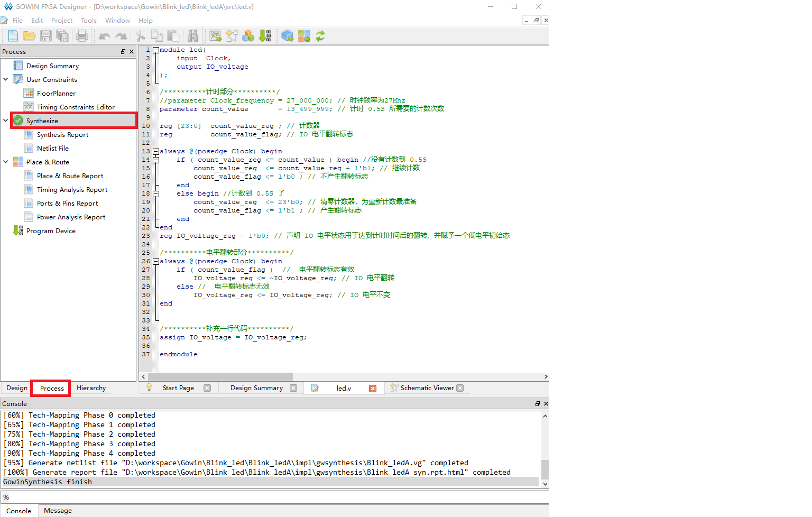
Task: Open Timing Analysis Report item
Action: 72,189
